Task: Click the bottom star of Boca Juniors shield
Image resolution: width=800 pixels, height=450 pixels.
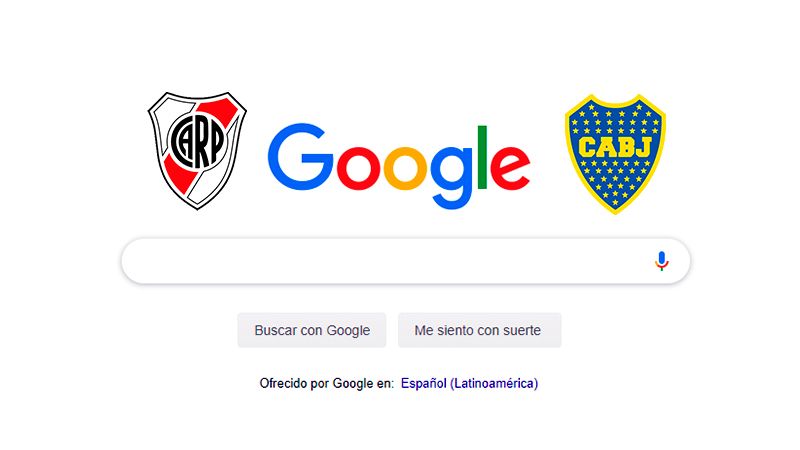Action: (615, 203)
